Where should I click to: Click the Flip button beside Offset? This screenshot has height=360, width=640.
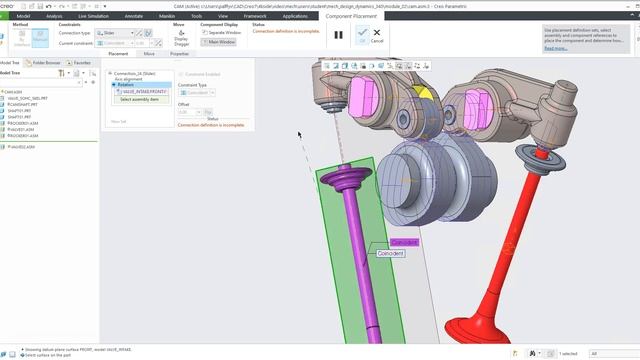208,112
